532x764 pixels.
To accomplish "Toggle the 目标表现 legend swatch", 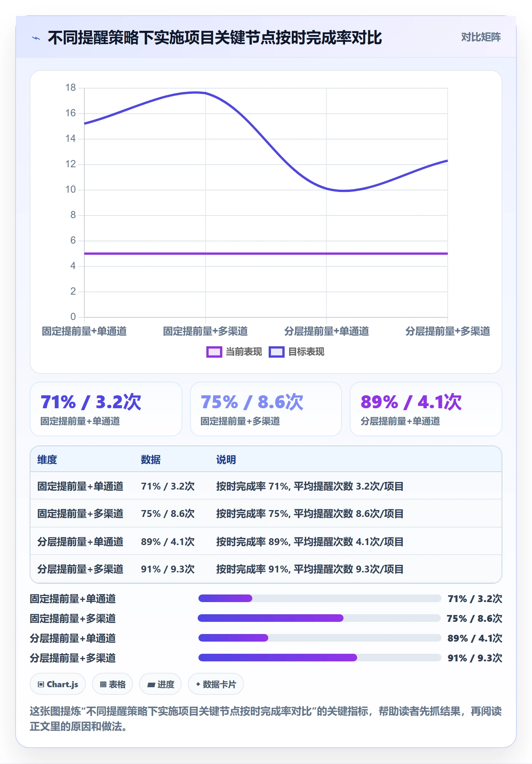I will (x=276, y=352).
